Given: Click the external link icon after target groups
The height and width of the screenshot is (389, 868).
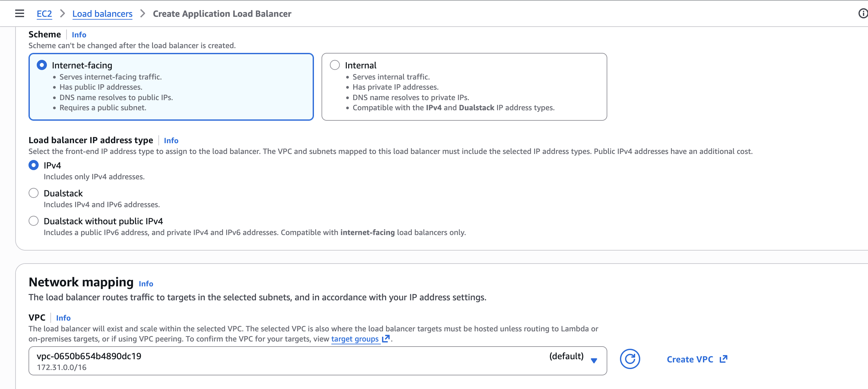Looking at the screenshot, I should click(386, 338).
